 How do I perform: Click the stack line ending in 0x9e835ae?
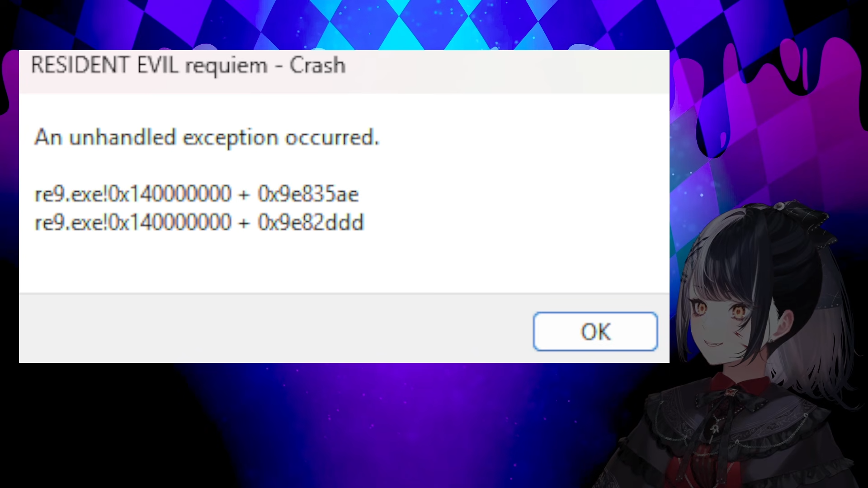[x=197, y=194]
